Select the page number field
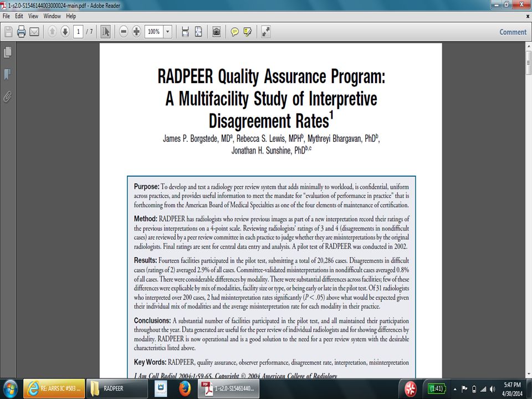The image size is (532, 399). tap(78, 32)
